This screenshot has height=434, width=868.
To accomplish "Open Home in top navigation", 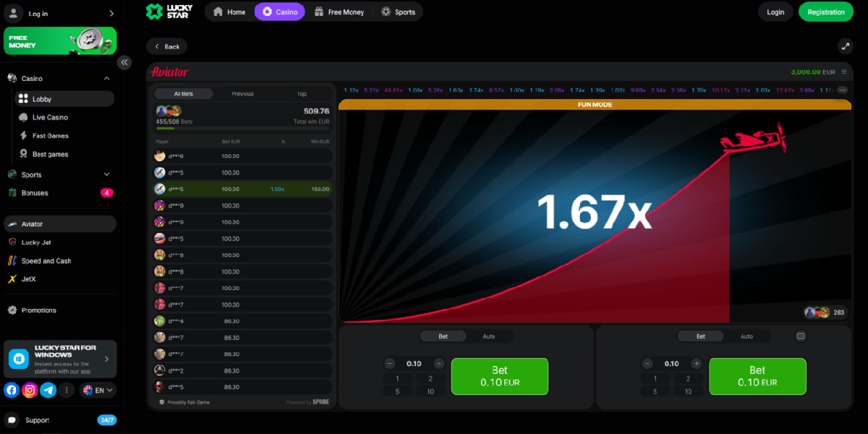I will (229, 12).
